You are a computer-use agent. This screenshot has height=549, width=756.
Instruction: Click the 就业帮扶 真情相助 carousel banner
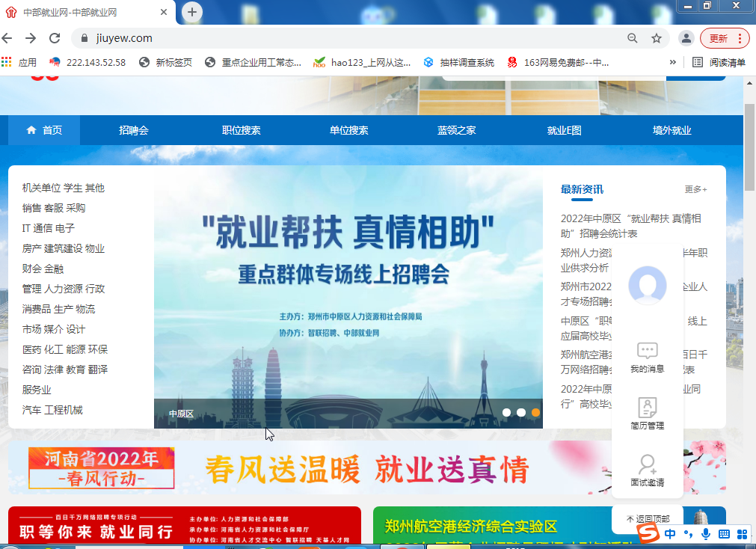pyautogui.click(x=348, y=297)
